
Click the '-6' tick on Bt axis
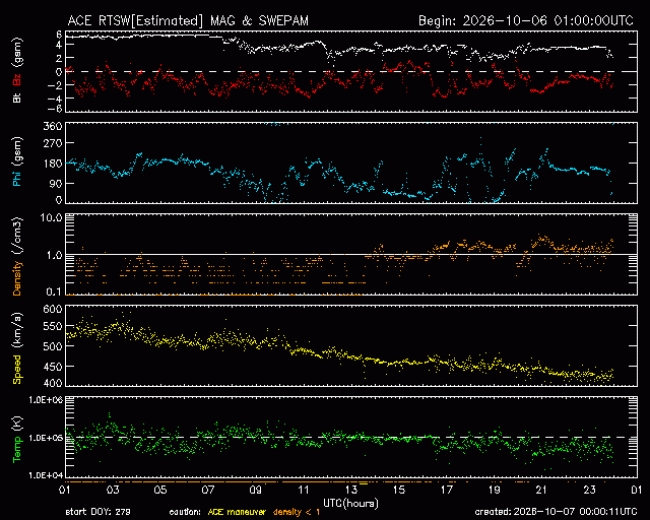pyautogui.click(x=56, y=109)
